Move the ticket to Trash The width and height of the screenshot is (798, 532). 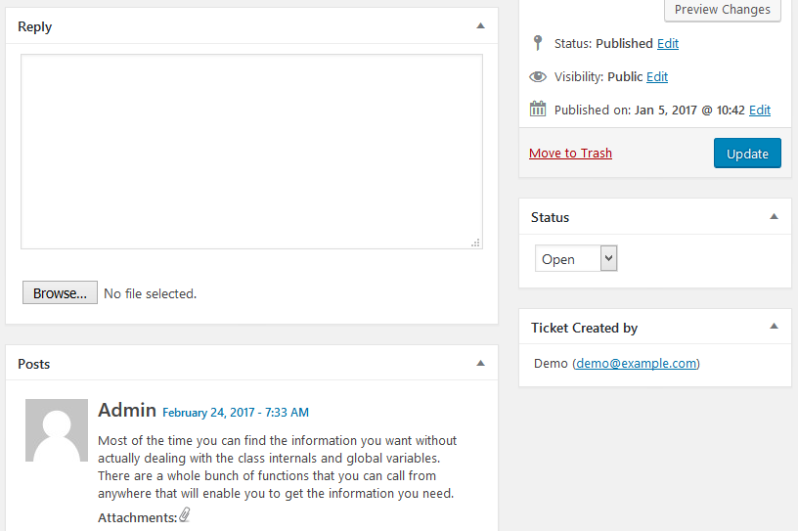pyautogui.click(x=570, y=154)
